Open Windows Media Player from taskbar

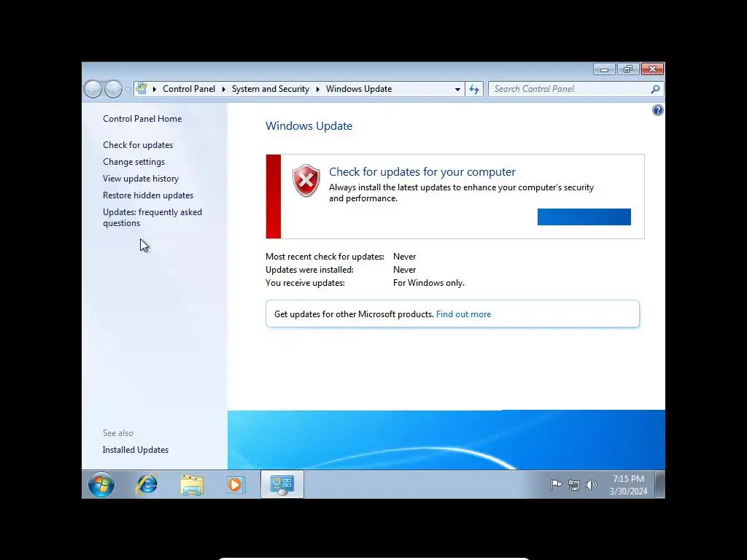(236, 485)
